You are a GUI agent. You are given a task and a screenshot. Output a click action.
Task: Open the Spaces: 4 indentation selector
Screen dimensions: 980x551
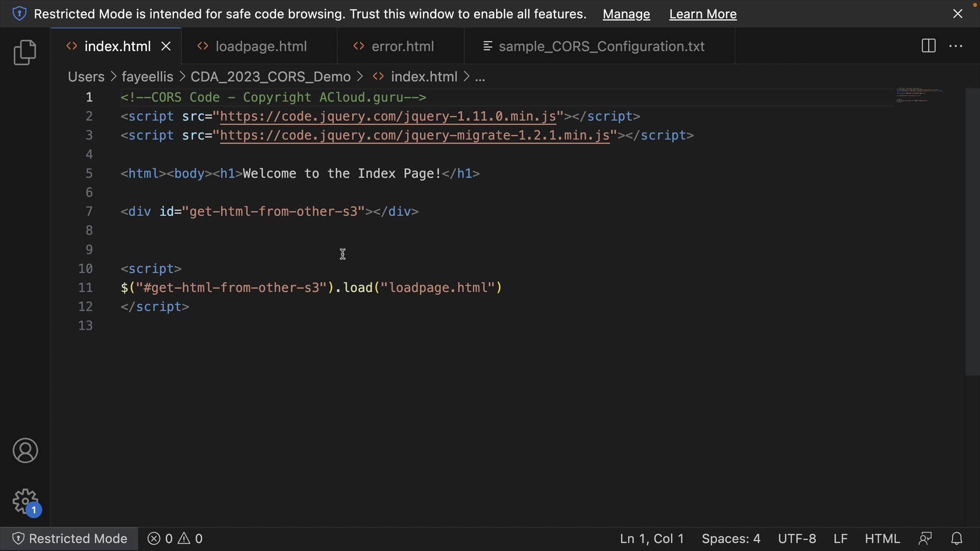tap(730, 539)
